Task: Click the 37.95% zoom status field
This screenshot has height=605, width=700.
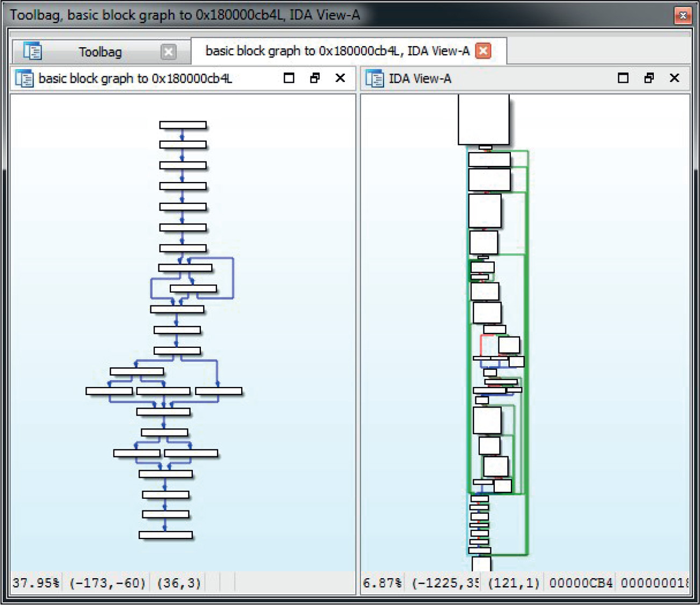Action: point(36,583)
